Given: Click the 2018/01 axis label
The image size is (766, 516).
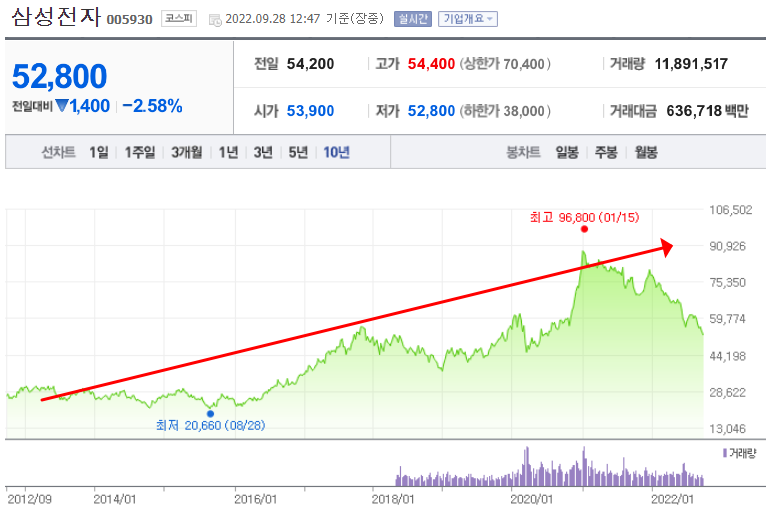Looking at the screenshot, I should click(393, 499).
